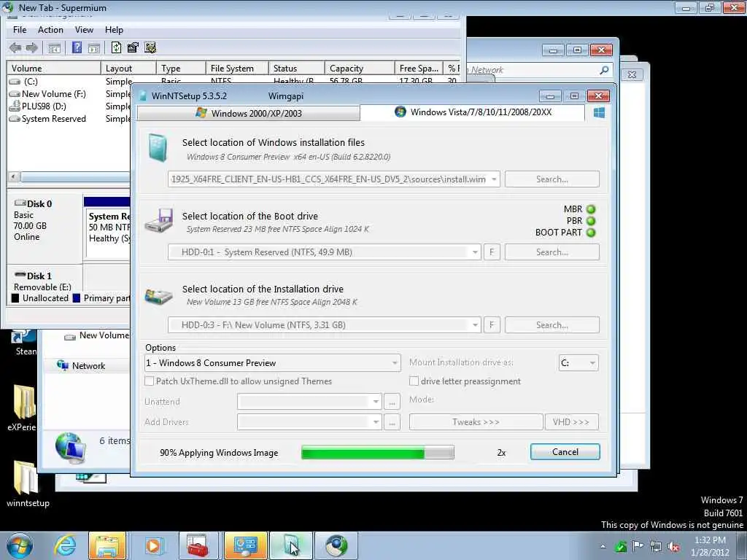The width and height of the screenshot is (747, 560).
Task: Select PLUS98 (D:) volume row
Action: tap(44, 106)
